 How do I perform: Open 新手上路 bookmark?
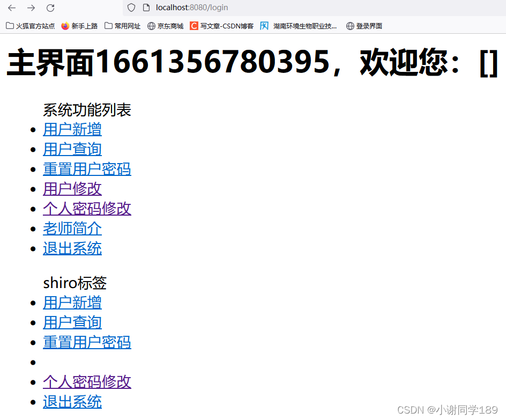pos(79,26)
